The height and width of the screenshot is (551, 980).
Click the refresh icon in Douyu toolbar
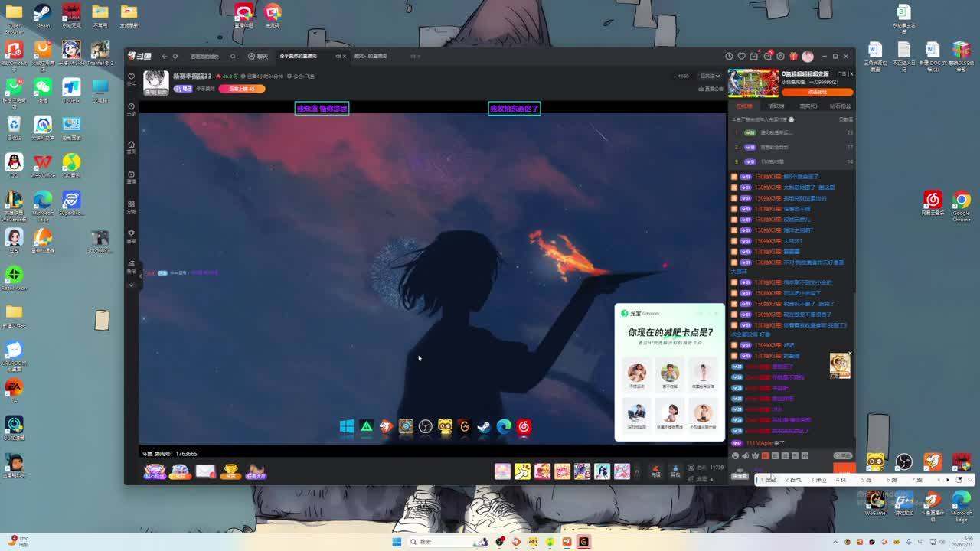(175, 56)
